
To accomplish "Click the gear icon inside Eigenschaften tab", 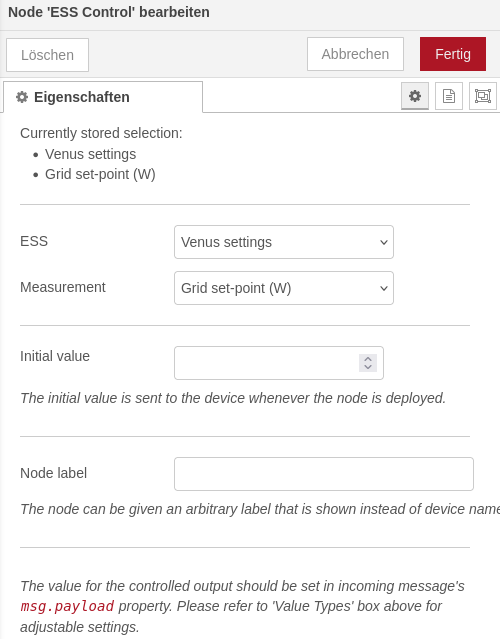I will pyautogui.click(x=22, y=97).
